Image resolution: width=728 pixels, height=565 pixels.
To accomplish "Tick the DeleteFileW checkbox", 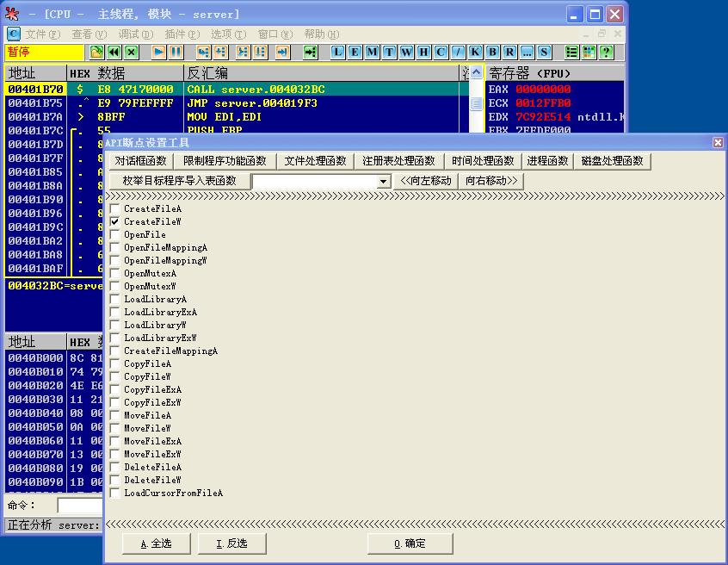I will pyautogui.click(x=114, y=480).
